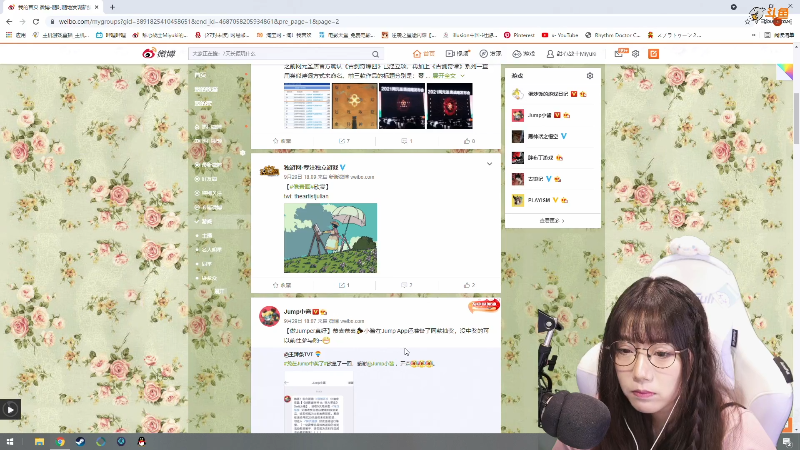
Task: Open the settings gear in Weibo header
Action: 635,54
